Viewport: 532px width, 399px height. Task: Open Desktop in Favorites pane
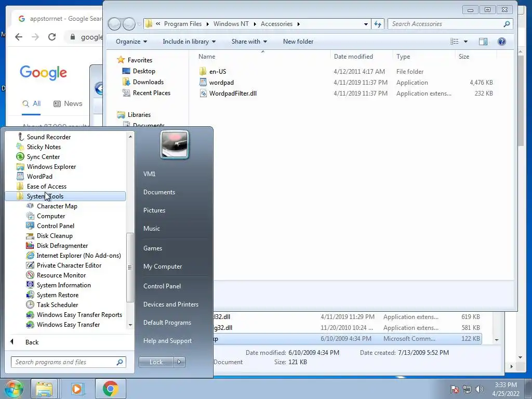pyautogui.click(x=144, y=71)
